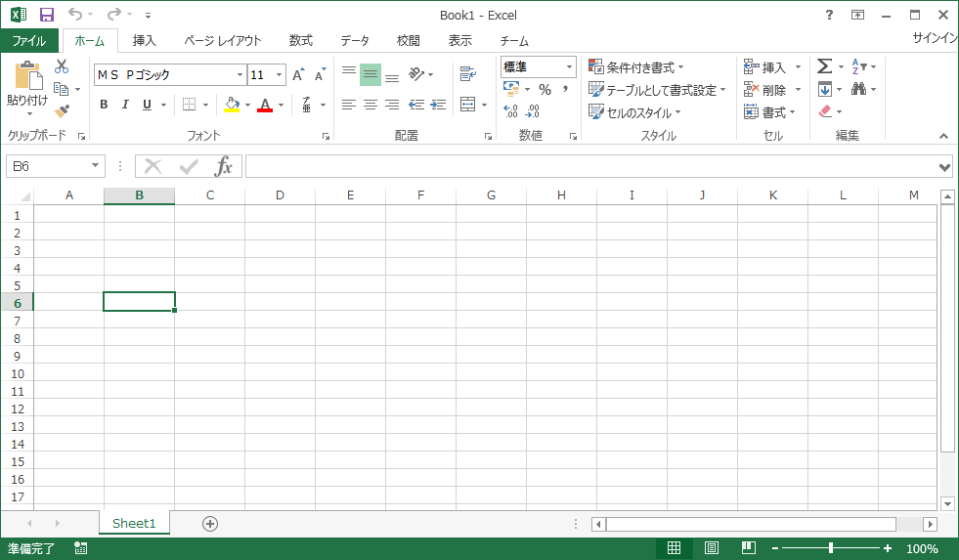Click the percent style icon
The width and height of the screenshot is (959, 560).
click(545, 90)
